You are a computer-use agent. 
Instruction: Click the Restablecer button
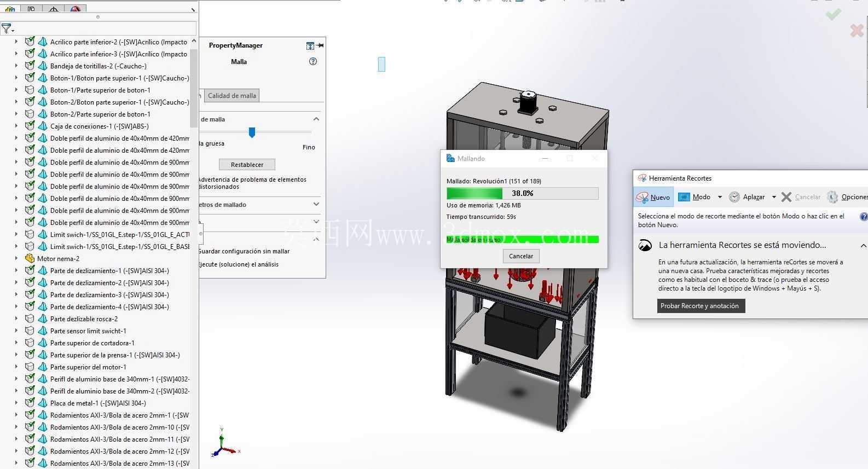247,165
